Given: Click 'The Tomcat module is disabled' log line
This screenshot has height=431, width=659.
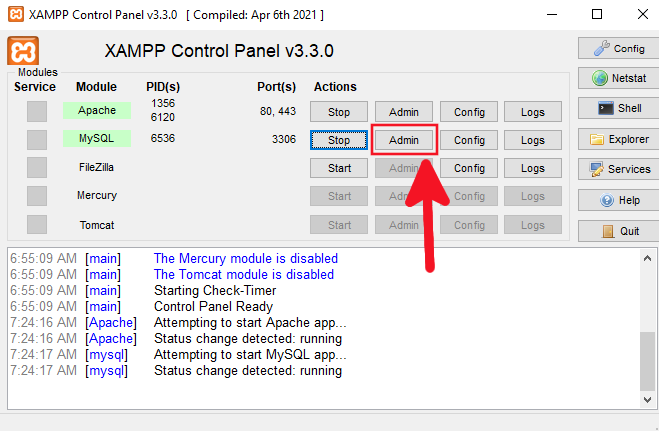Looking at the screenshot, I should coord(244,274).
